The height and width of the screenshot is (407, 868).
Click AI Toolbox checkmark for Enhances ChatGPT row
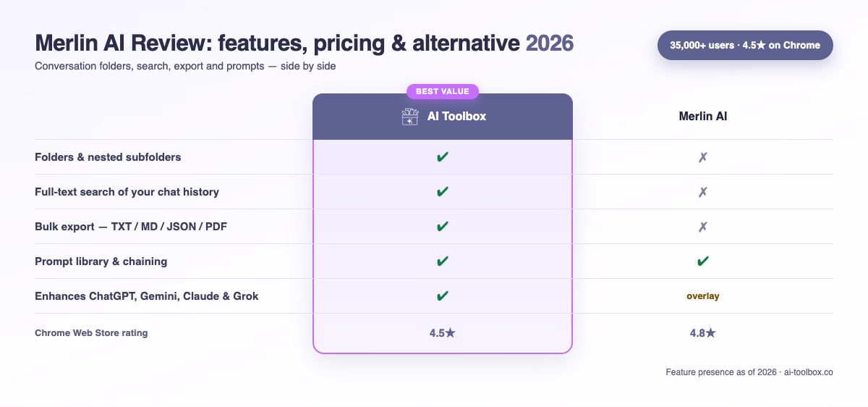pyautogui.click(x=443, y=296)
